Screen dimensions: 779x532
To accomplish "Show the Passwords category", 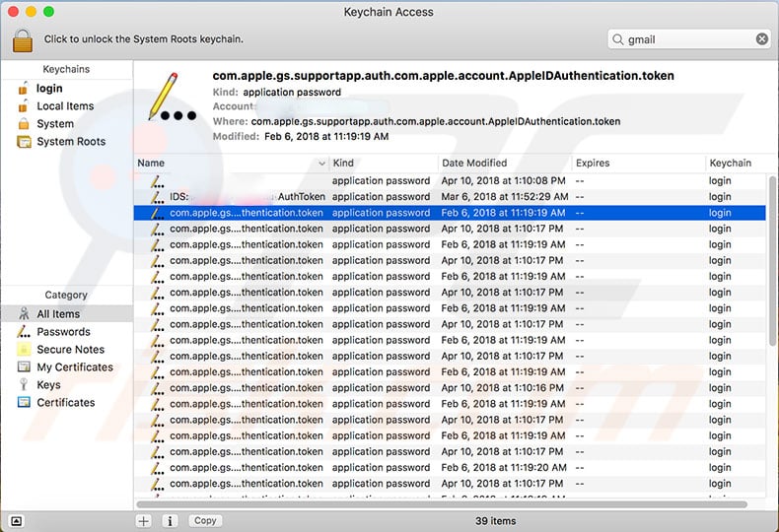I will click(x=63, y=332).
